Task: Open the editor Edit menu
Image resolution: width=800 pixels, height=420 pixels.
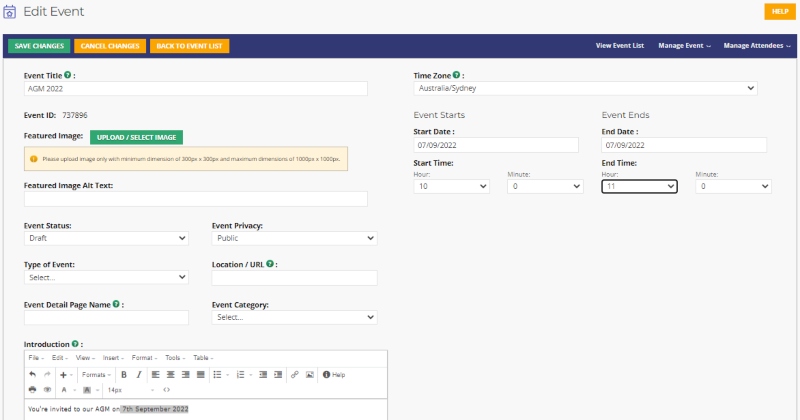Action: 59,358
